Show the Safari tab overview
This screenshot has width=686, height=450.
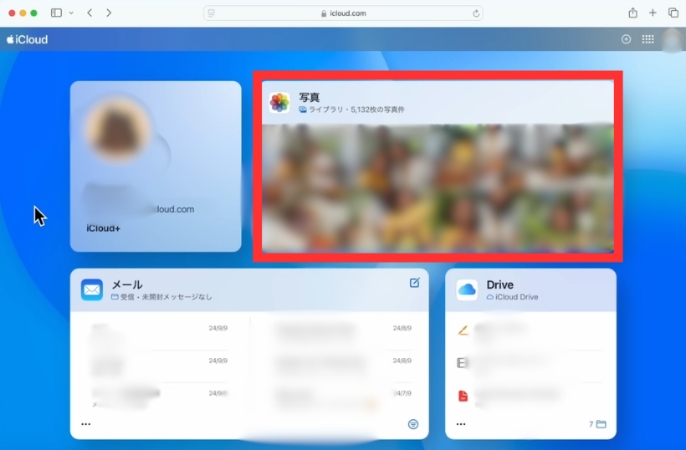point(673,13)
